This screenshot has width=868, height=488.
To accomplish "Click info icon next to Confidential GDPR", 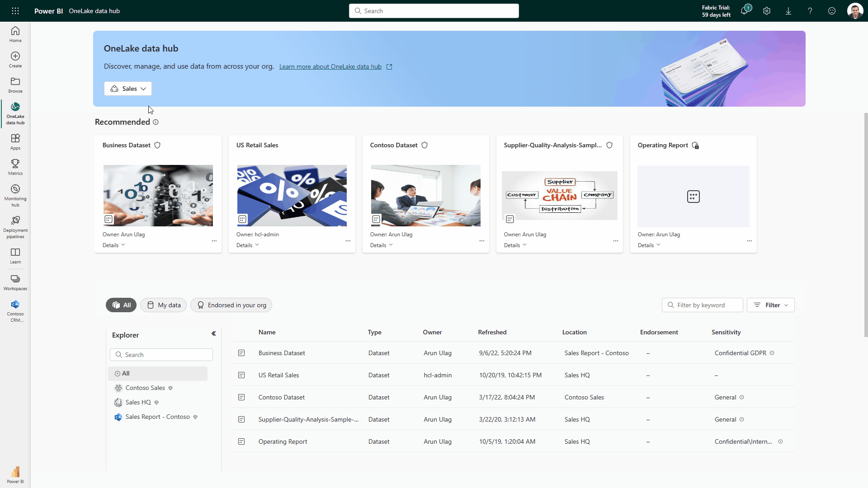I will [x=772, y=353].
